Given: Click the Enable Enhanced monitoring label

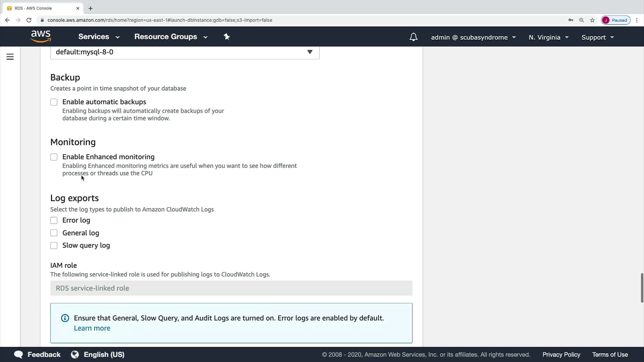Looking at the screenshot, I should pyautogui.click(x=108, y=157).
